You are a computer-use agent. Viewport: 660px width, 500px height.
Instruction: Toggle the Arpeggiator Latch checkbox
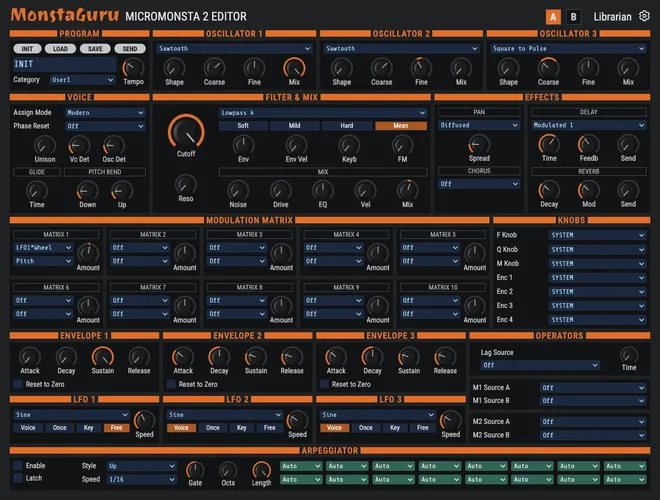pos(18,479)
